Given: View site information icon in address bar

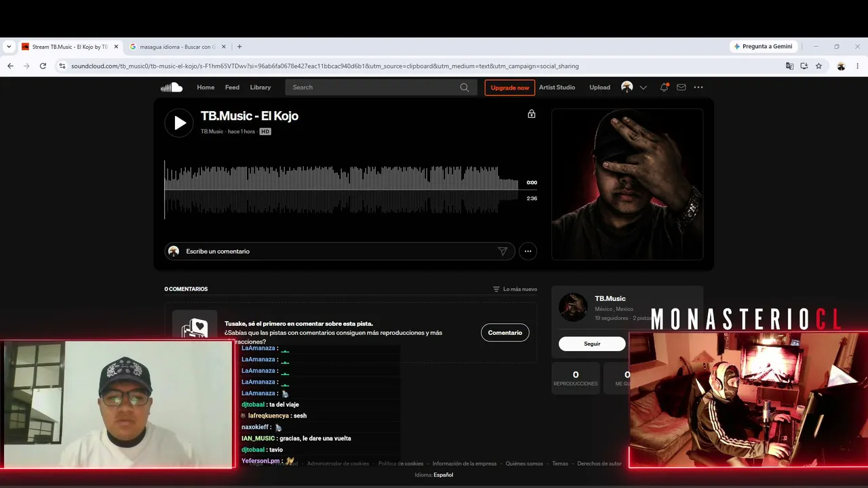Looking at the screenshot, I should pyautogui.click(x=62, y=66).
